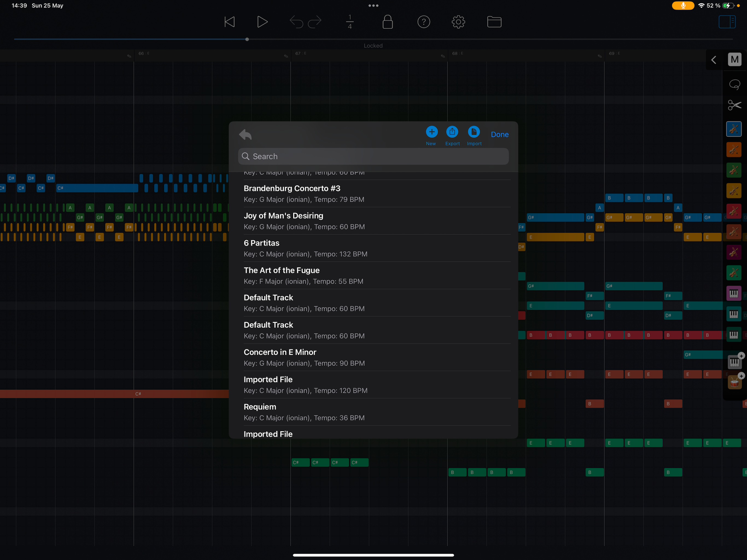747x560 pixels.
Task: Toggle the M mode button
Action: (734, 60)
